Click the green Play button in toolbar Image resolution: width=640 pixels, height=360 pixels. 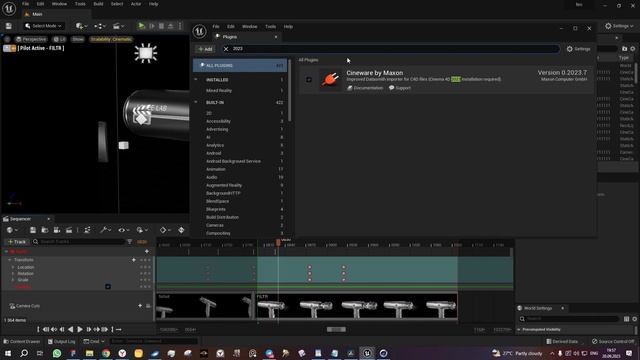(x=141, y=26)
